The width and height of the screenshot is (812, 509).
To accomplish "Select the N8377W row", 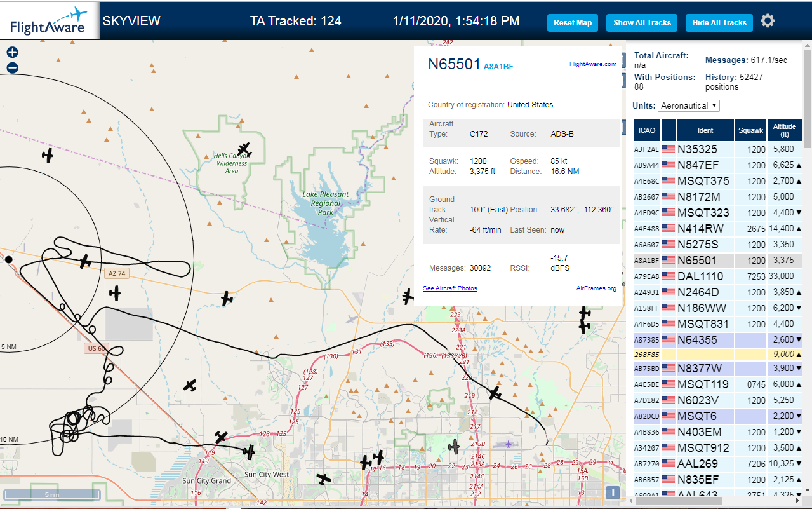I will [x=718, y=369].
